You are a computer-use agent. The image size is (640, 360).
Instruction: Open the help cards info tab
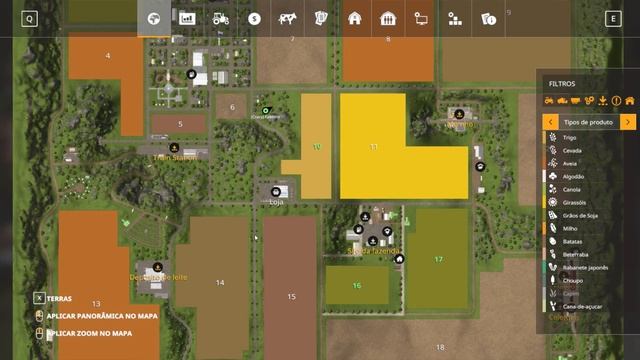point(488,19)
